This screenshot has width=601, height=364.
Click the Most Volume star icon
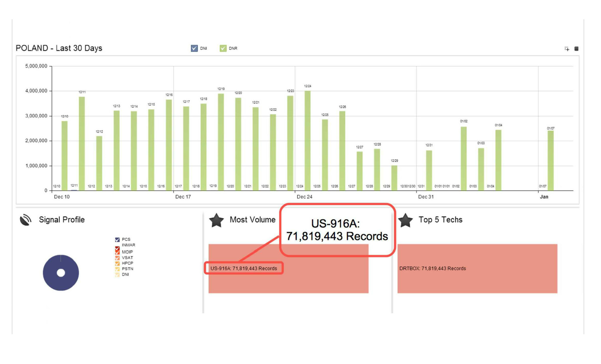216,220
